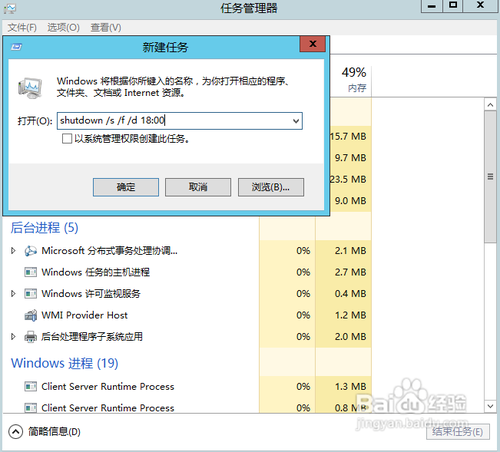Maximize the Task Manager window
This screenshot has height=452, width=500.
tap(453, 6)
